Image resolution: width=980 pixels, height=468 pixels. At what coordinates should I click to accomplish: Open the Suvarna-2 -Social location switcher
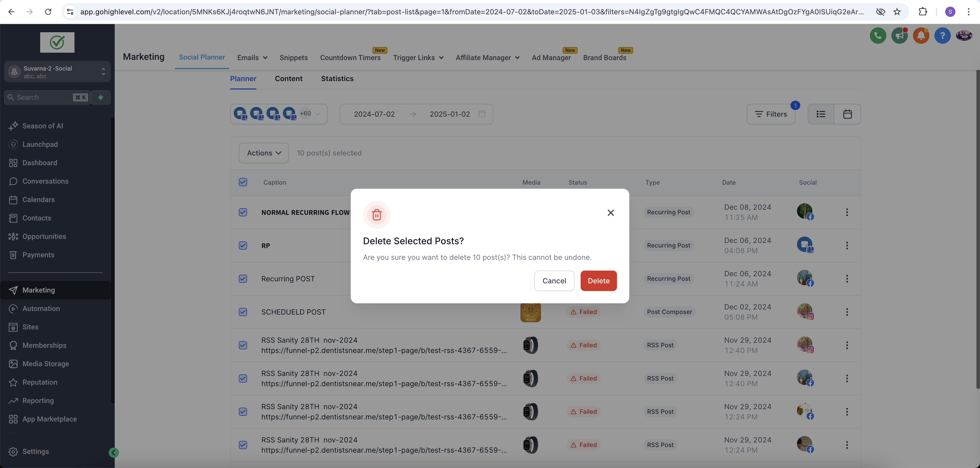57,71
